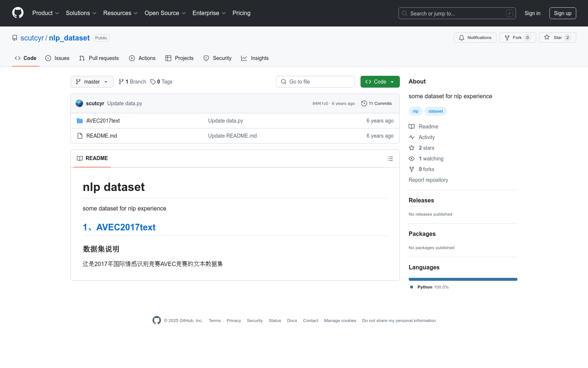
Task: Open the Security tab label
Action: click(222, 58)
